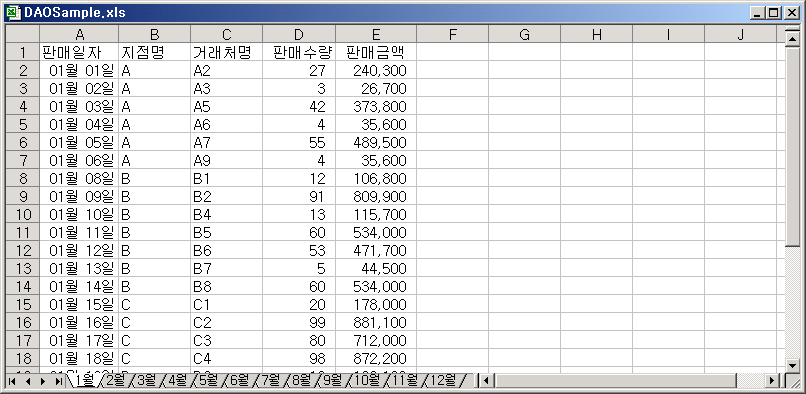The image size is (806, 394).
Task: Select the 1월 sheet tab
Action: pyautogui.click(x=85, y=380)
